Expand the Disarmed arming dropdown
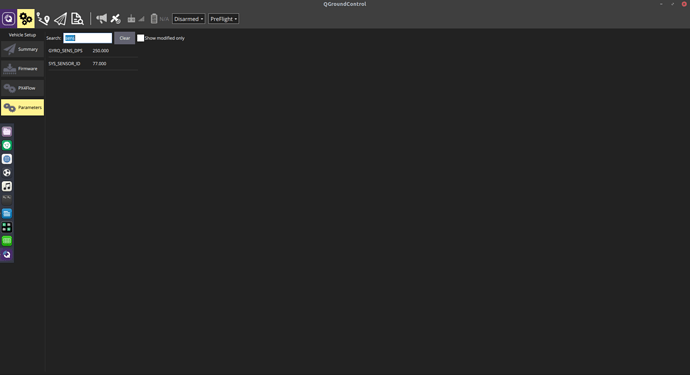The width and height of the screenshot is (690, 375). point(188,19)
